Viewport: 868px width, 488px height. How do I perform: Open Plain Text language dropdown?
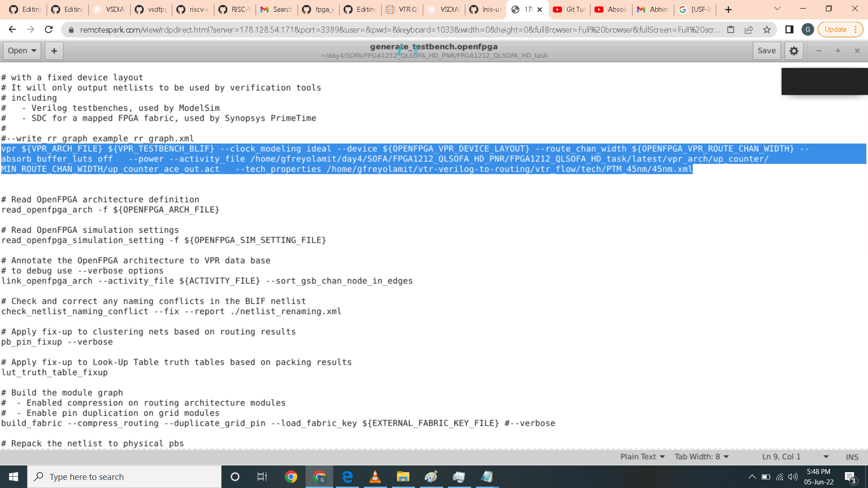tap(642, 457)
